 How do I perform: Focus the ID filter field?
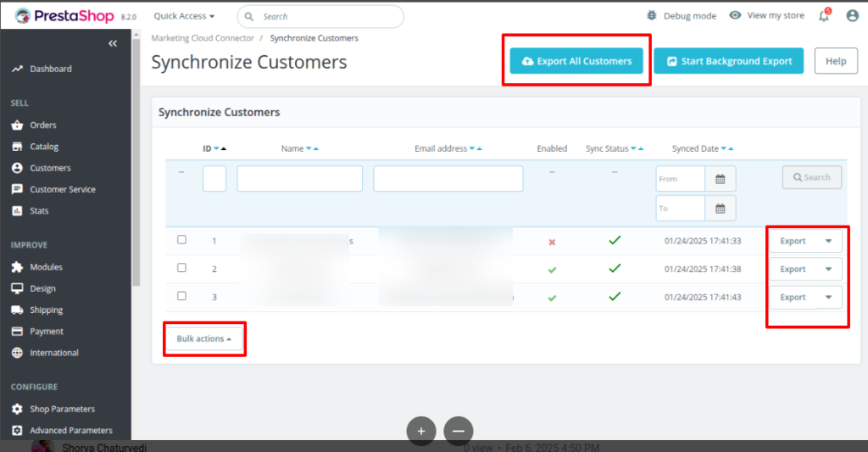(x=214, y=178)
